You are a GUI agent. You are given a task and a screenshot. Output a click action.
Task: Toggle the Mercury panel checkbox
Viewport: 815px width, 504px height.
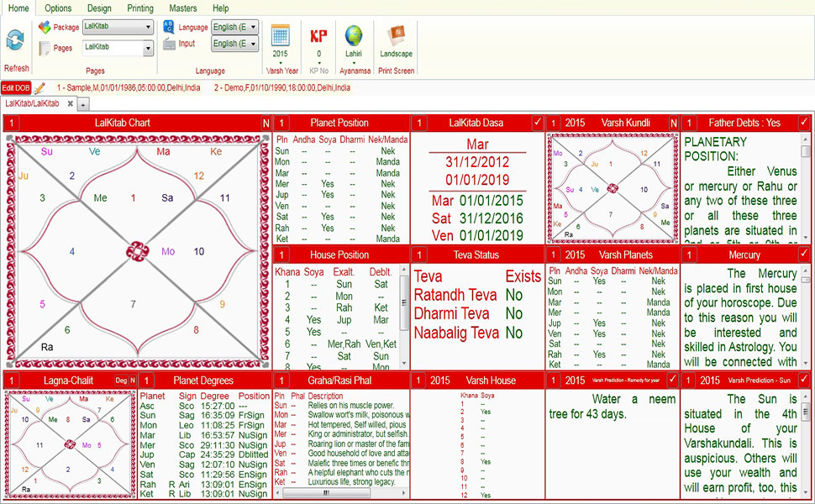804,255
